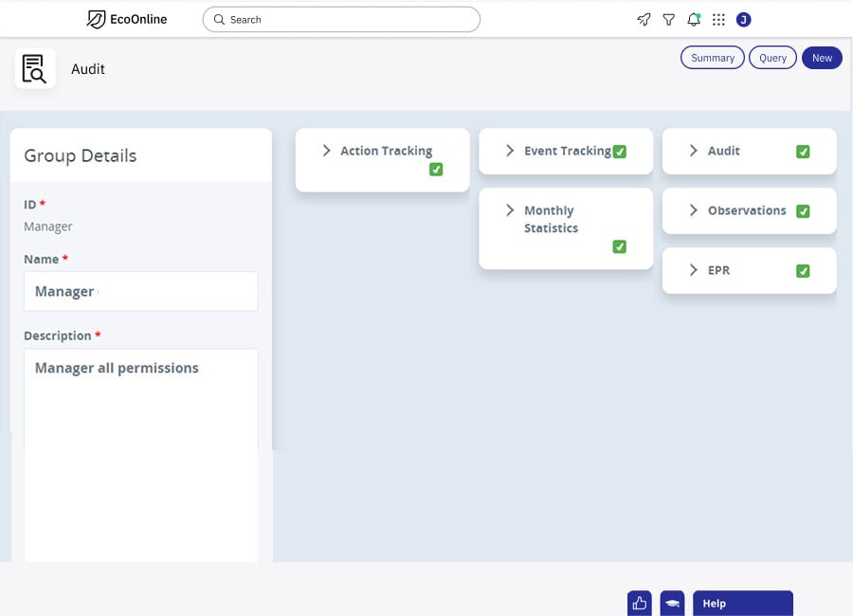The image size is (853, 616).
Task: Open training via the graduation cap icon
Action: click(x=672, y=603)
